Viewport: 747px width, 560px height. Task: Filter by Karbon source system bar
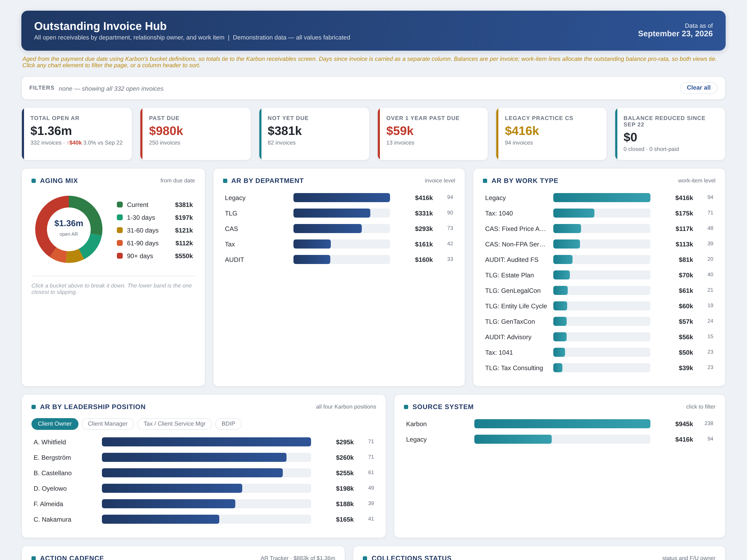pos(562,424)
